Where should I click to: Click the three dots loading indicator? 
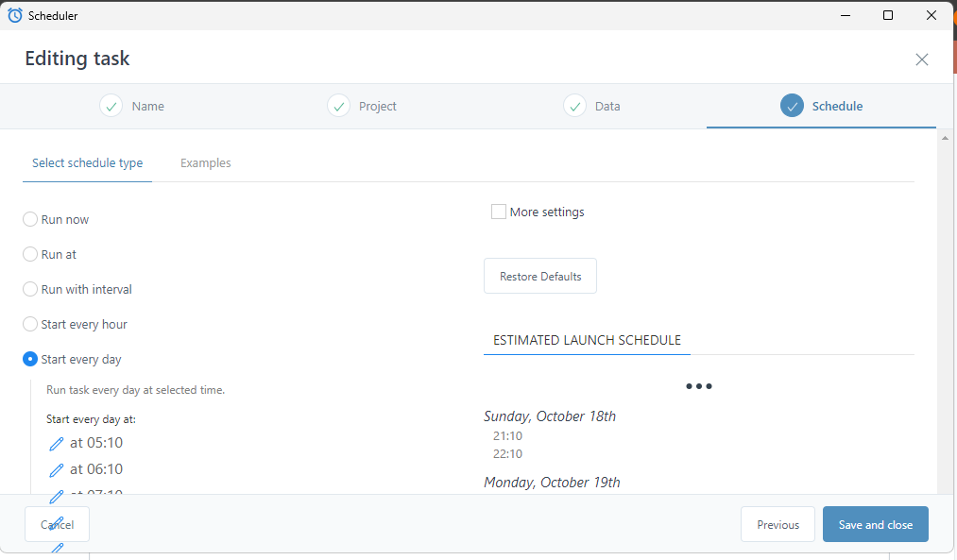click(x=699, y=386)
